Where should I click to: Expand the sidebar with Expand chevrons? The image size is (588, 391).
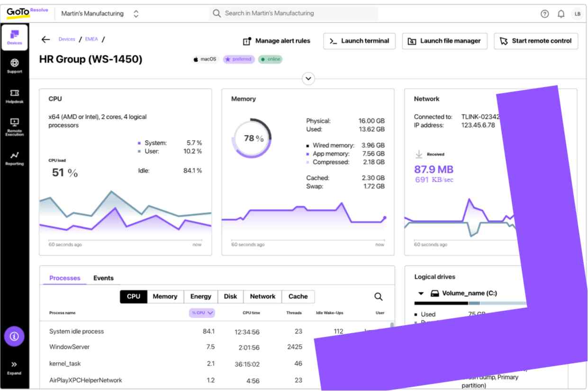point(14,368)
